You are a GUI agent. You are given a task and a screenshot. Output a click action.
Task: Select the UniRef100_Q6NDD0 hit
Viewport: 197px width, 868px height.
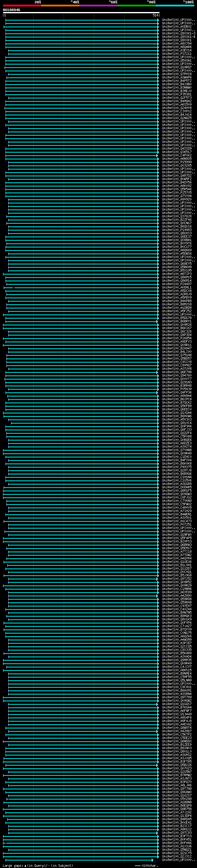pos(176,741)
